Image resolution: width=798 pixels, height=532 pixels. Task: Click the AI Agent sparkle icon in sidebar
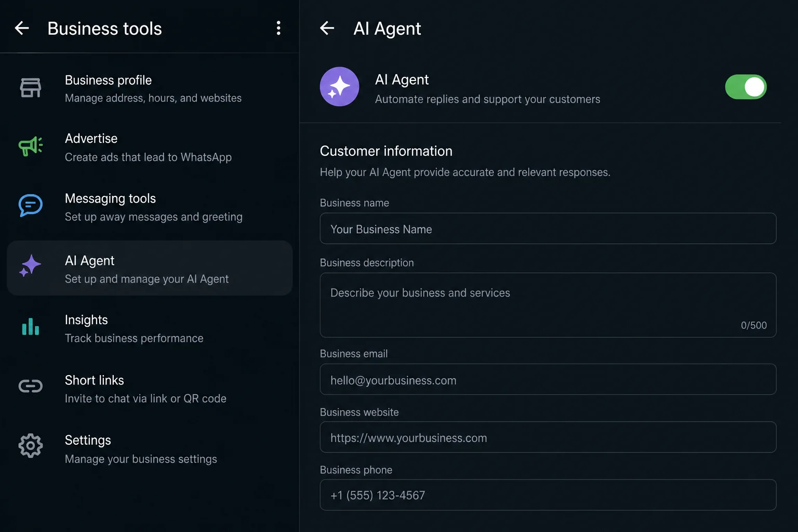[30, 265]
